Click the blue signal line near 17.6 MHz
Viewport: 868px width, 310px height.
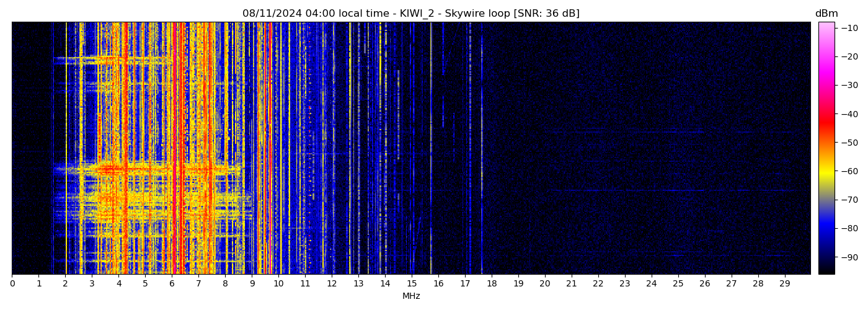pos(482,149)
